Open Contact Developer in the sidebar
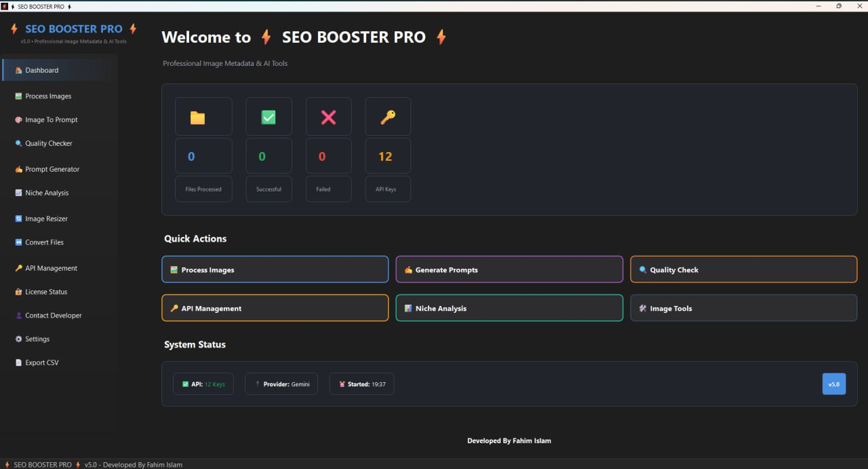868x469 pixels. (x=53, y=316)
